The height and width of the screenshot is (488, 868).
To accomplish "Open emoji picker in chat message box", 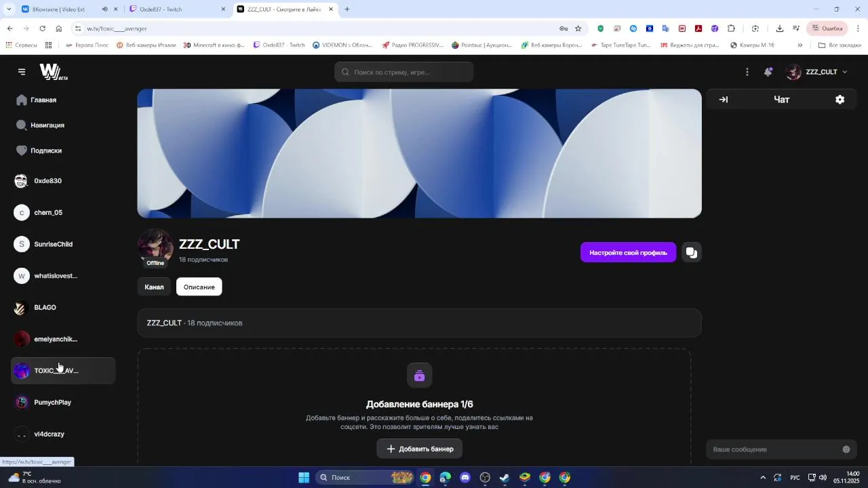I will (x=846, y=449).
